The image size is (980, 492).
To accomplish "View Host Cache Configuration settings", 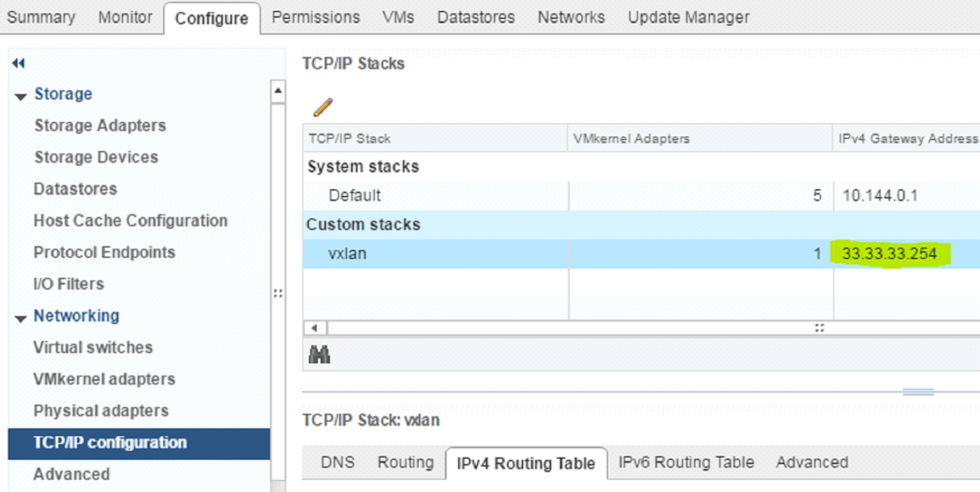I will pos(130,220).
